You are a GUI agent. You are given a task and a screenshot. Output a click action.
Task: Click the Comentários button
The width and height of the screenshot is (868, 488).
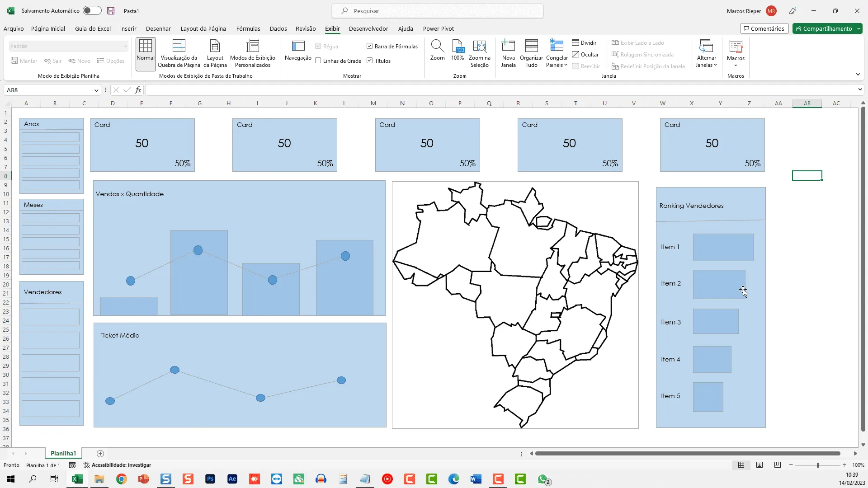(764, 28)
